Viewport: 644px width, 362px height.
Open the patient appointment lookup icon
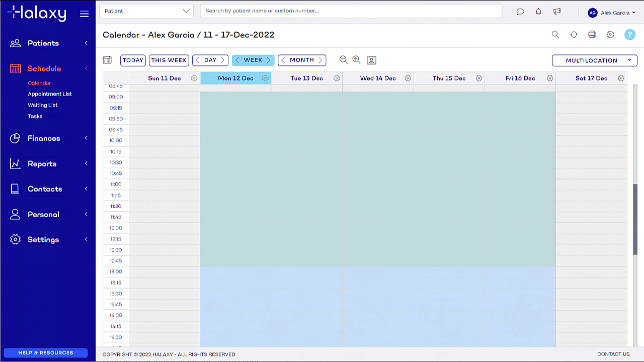coord(371,60)
